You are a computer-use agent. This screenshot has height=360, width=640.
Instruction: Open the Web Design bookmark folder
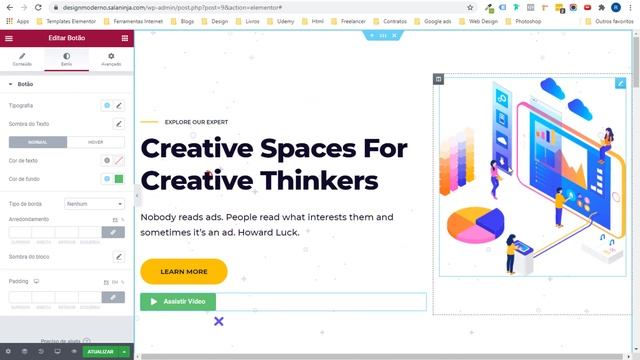pos(478,21)
